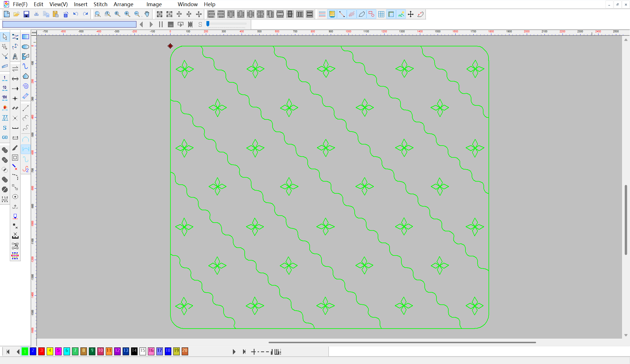Open the Insert menu
This screenshot has height=364, width=630.
[81, 4]
